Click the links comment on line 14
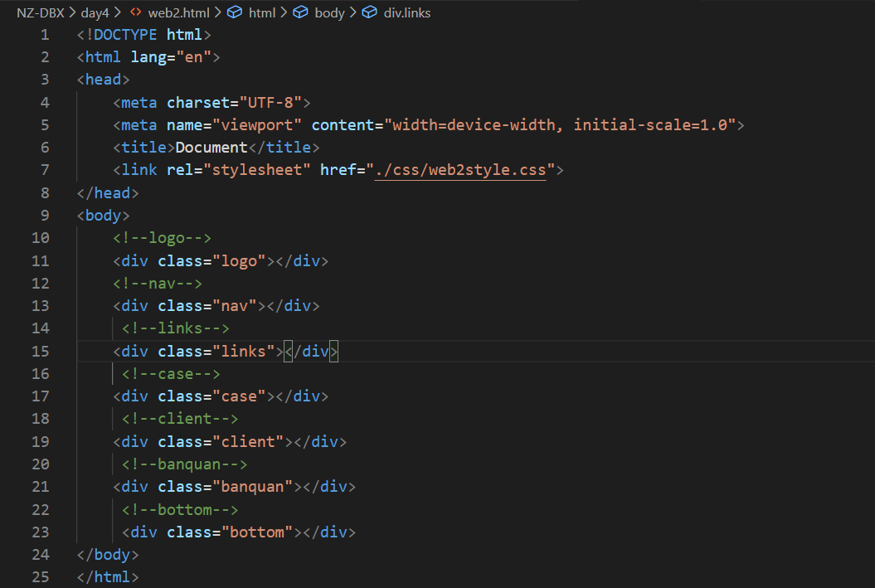Screen dimensions: 875x588 click(175, 328)
